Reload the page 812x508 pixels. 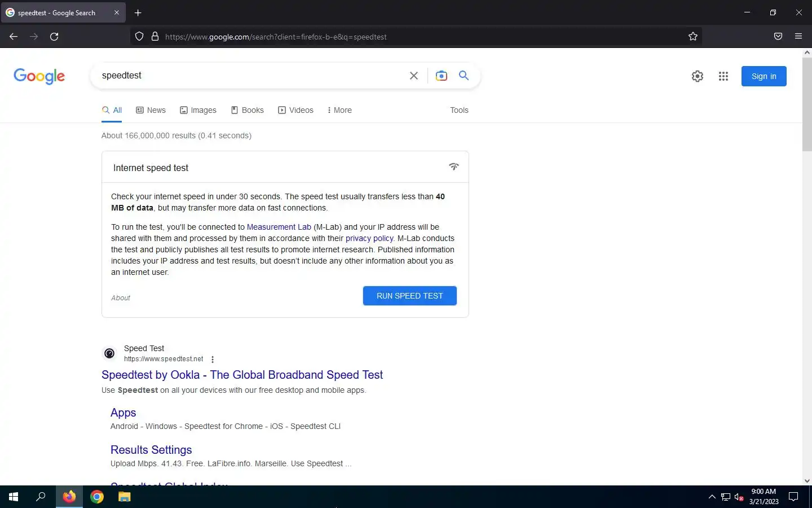(54, 37)
